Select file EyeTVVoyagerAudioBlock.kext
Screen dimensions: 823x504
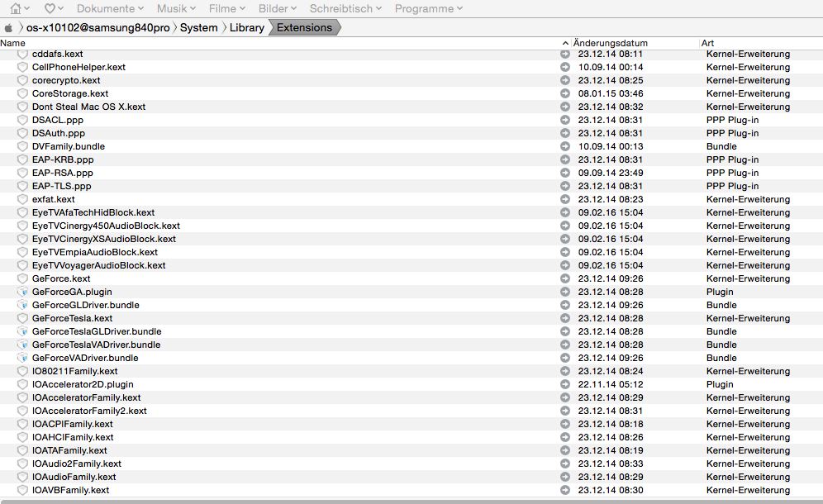click(x=98, y=265)
